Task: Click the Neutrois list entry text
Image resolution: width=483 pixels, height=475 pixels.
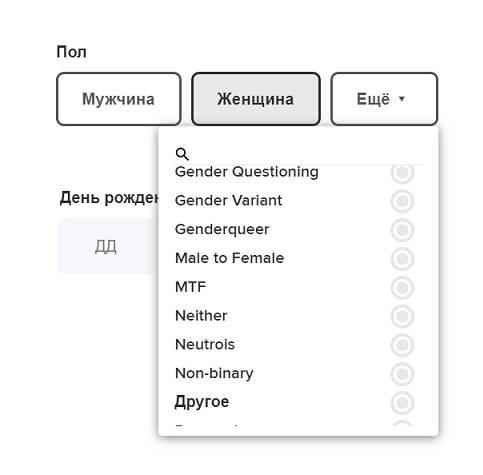Action: (x=205, y=344)
